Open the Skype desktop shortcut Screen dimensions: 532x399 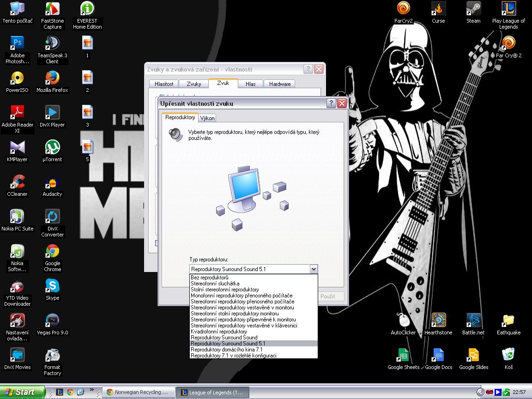tap(52, 287)
